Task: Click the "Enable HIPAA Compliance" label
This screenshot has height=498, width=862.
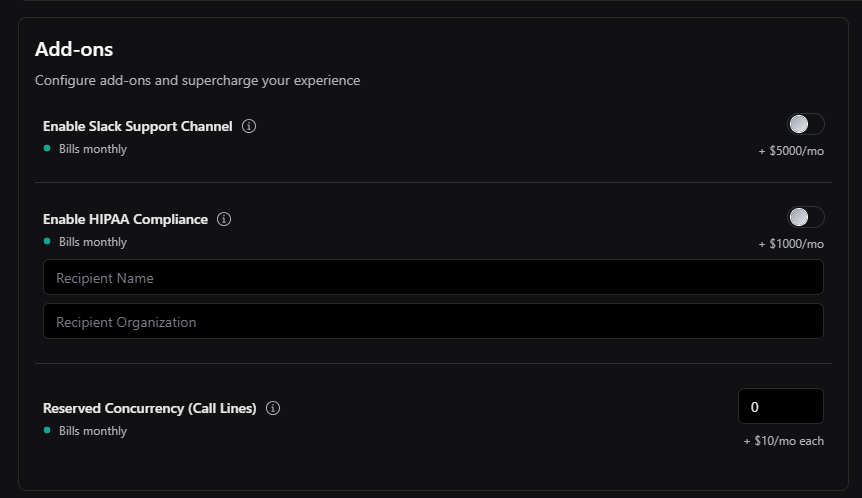Action: pyautogui.click(x=126, y=220)
